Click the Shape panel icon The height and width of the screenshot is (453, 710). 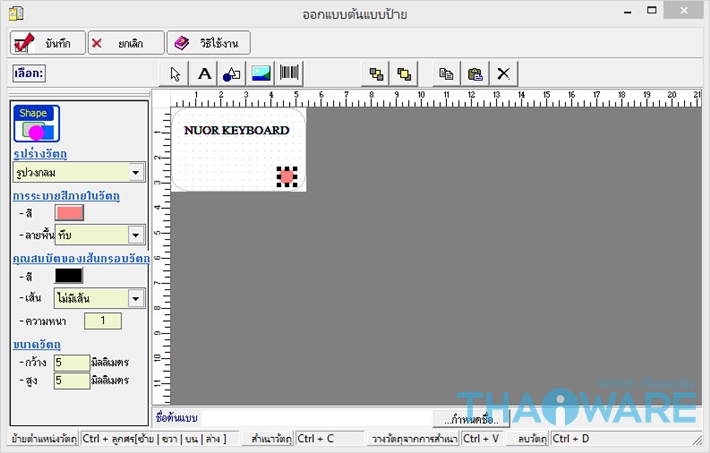(x=36, y=124)
